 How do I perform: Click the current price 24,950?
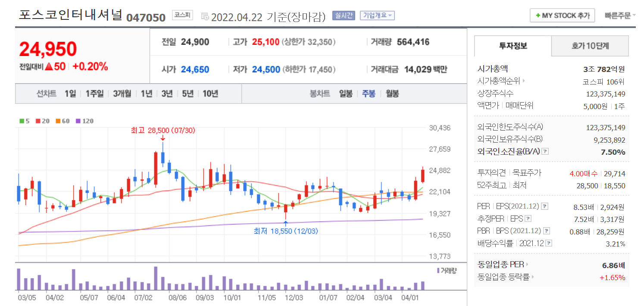pyautogui.click(x=48, y=50)
